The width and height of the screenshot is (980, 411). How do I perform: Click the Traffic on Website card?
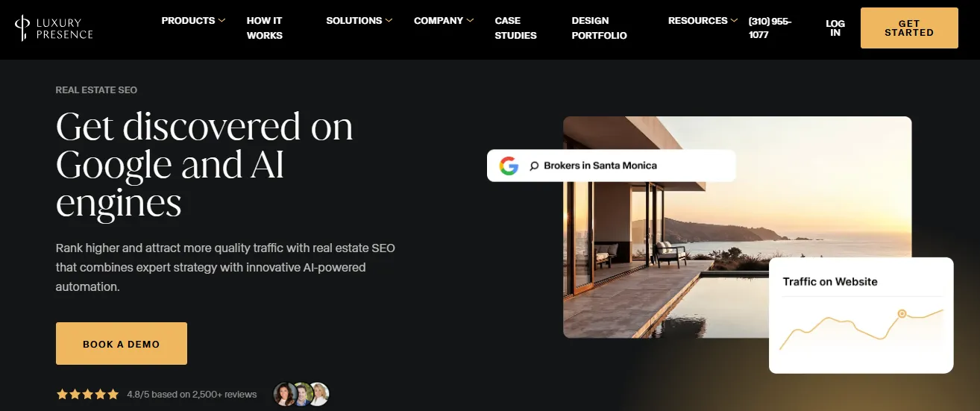861,315
